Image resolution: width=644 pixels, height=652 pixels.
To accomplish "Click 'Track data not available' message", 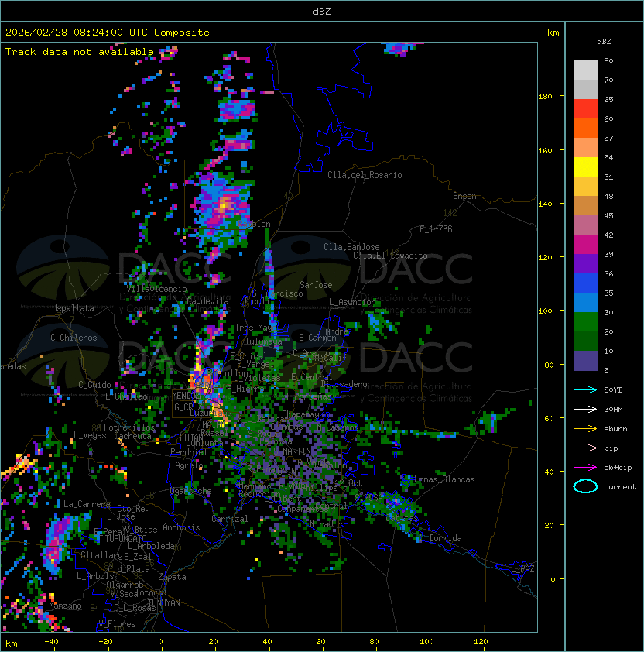I will 80,52.
